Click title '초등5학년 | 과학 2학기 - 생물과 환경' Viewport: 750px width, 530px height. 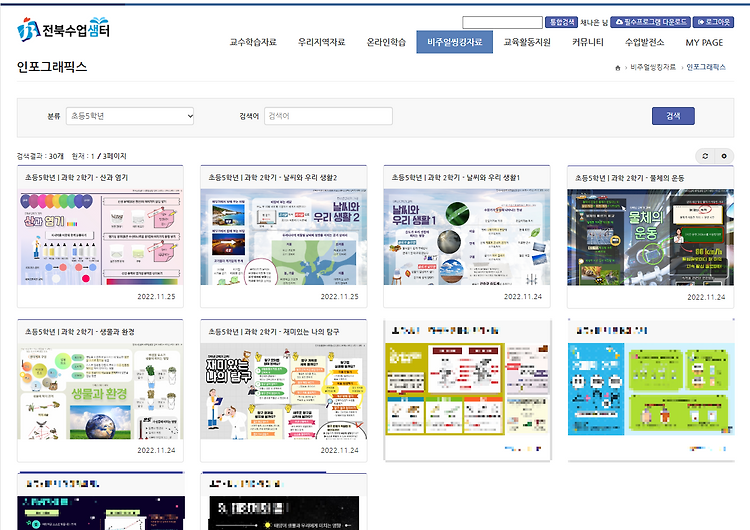point(80,331)
